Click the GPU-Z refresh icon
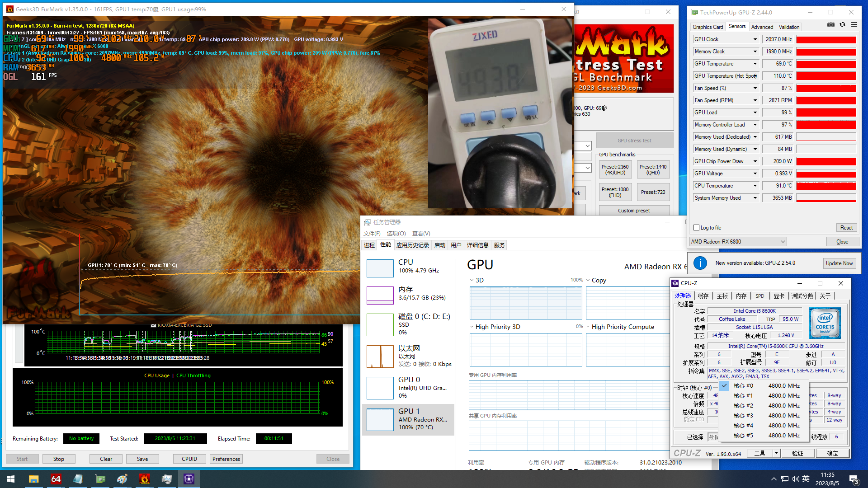This screenshot has height=488, width=868. (x=843, y=24)
